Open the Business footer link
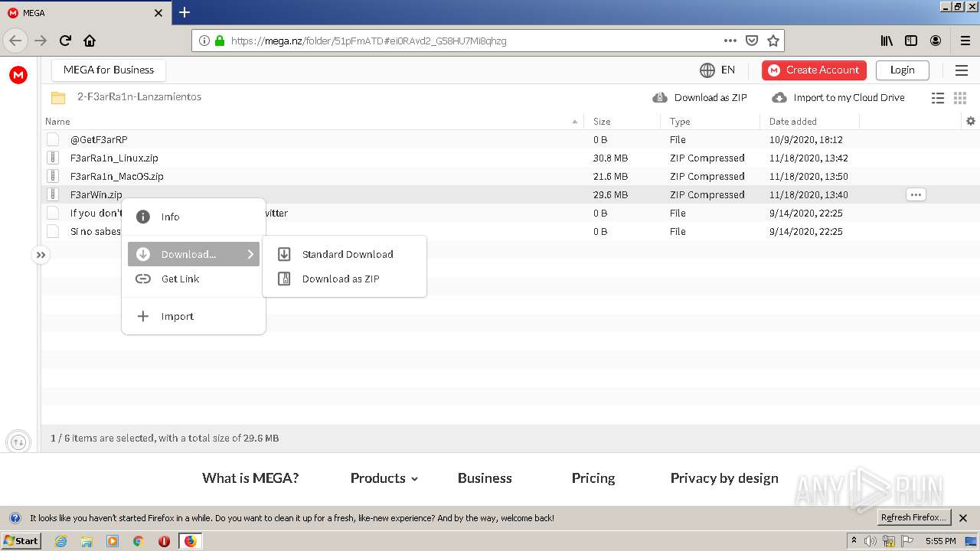 (485, 478)
